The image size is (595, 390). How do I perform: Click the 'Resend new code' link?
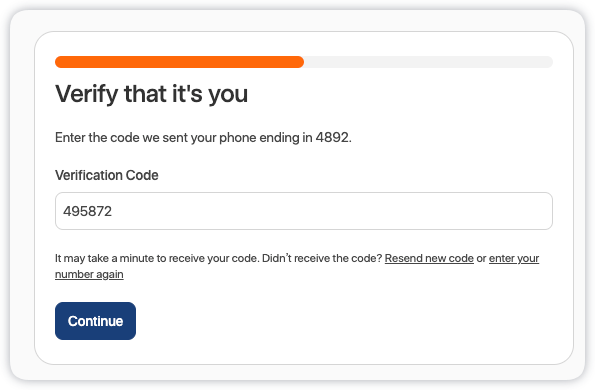pyautogui.click(x=429, y=258)
